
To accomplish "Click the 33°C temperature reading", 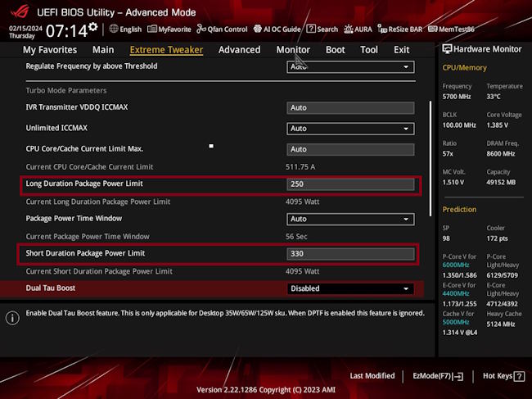I will click(494, 97).
